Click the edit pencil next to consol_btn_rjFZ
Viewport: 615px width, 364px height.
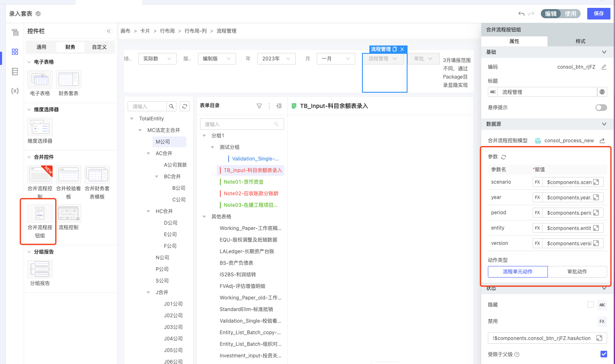point(604,67)
